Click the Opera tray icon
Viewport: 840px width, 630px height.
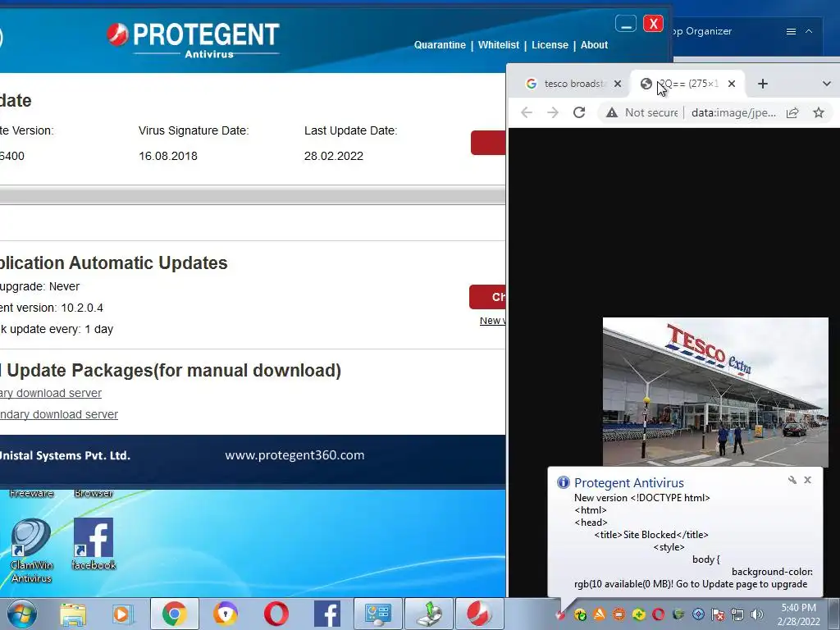tap(659, 614)
